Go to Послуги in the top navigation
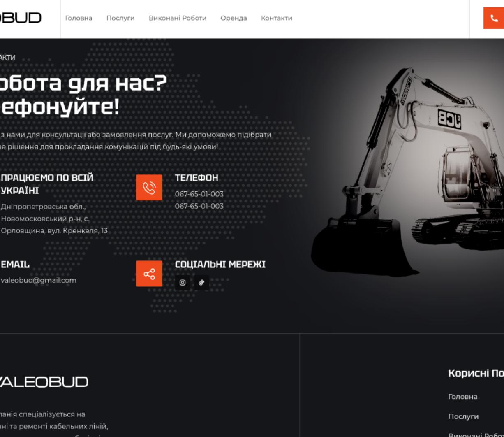 pos(120,18)
